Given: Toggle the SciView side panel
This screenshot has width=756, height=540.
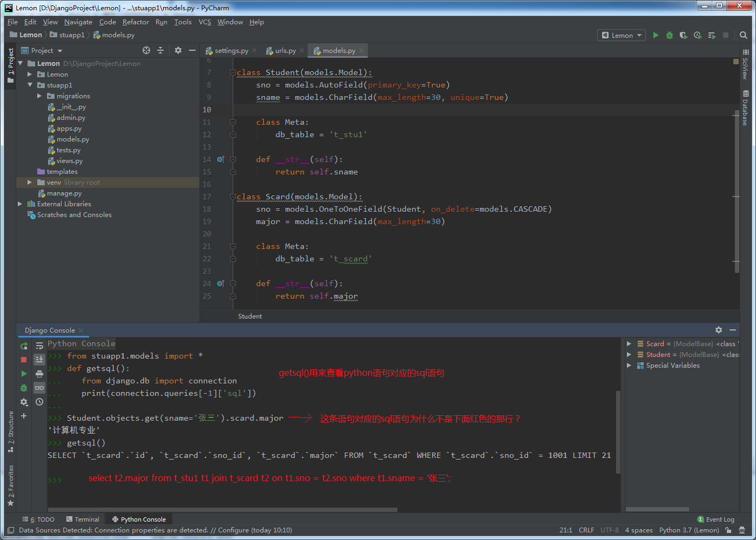Looking at the screenshot, I should (x=746, y=64).
